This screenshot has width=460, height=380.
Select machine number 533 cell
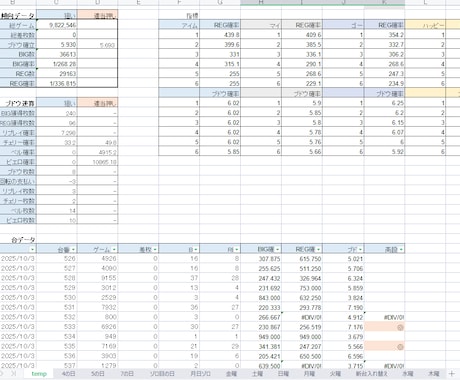click(x=57, y=327)
